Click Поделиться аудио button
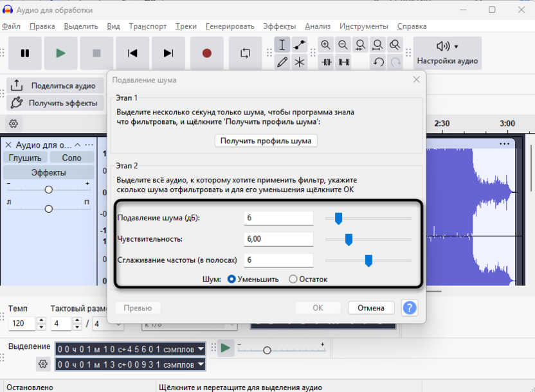The height and width of the screenshot is (392, 535). coord(55,85)
